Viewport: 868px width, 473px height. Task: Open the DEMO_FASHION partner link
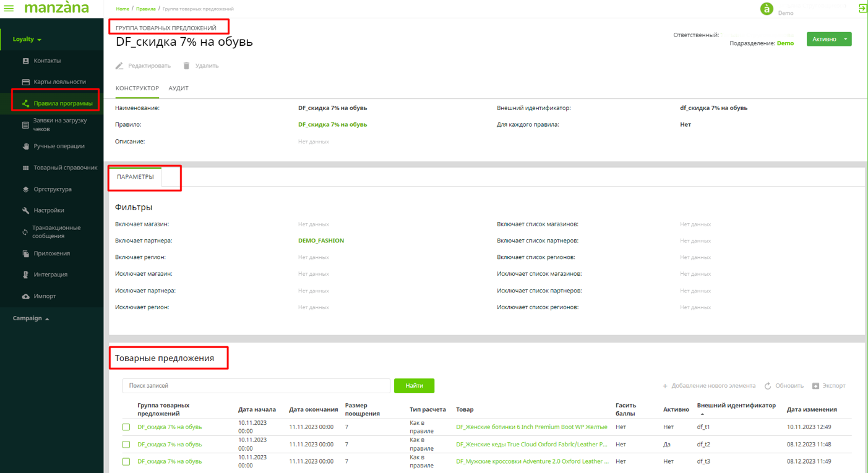pos(320,241)
